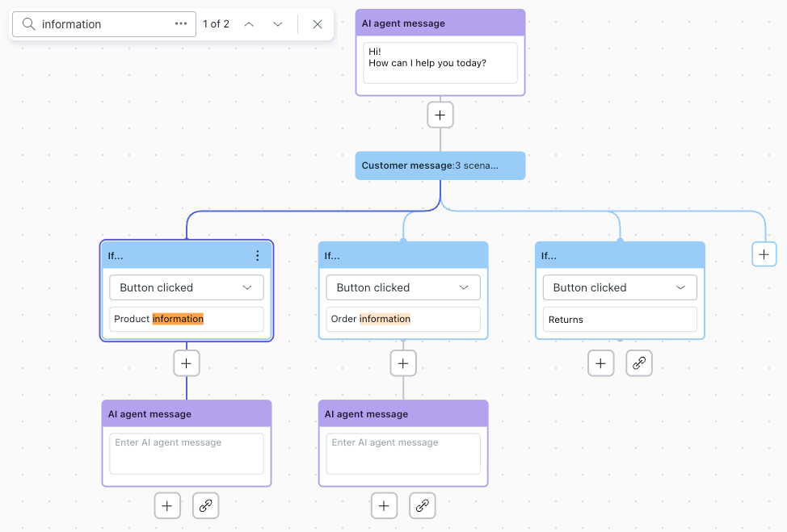This screenshot has height=532, width=787.
Task: Add step below Order information condition
Action: [403, 363]
